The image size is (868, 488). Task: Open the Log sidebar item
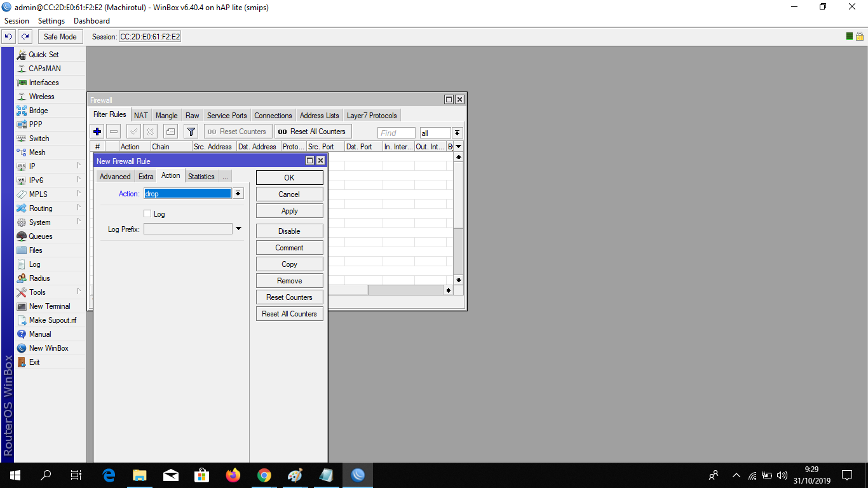[x=50, y=264]
